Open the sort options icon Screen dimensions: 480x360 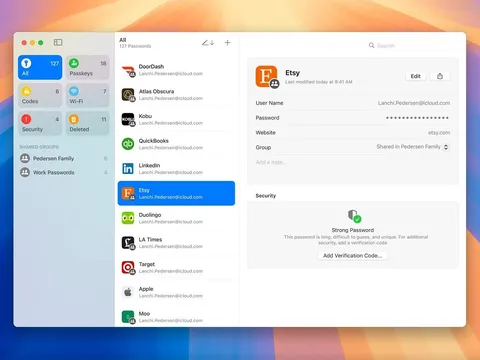208,43
